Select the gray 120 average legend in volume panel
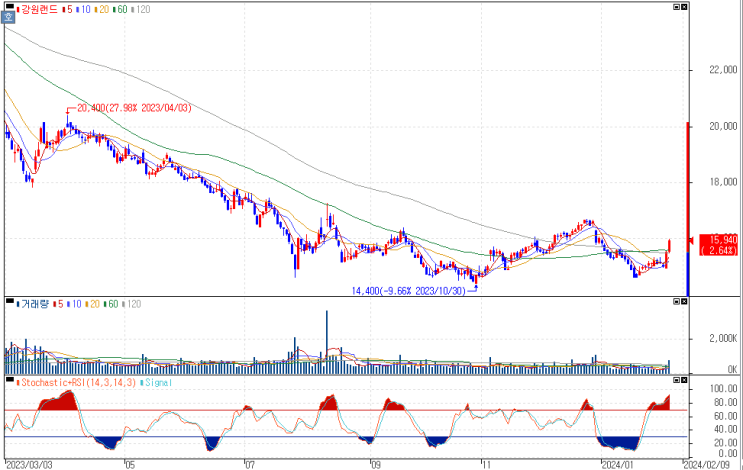This screenshot has height=470, width=743. 134,304
